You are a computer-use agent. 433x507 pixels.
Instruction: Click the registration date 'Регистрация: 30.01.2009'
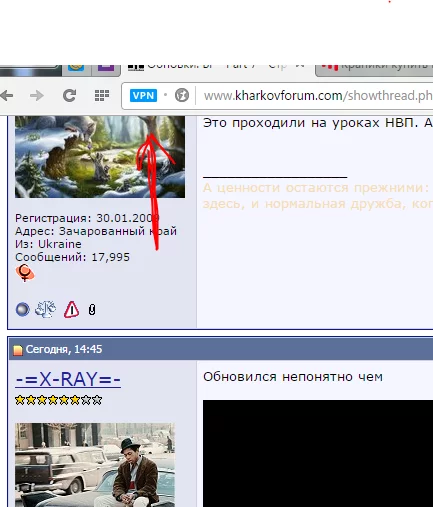(x=87, y=218)
